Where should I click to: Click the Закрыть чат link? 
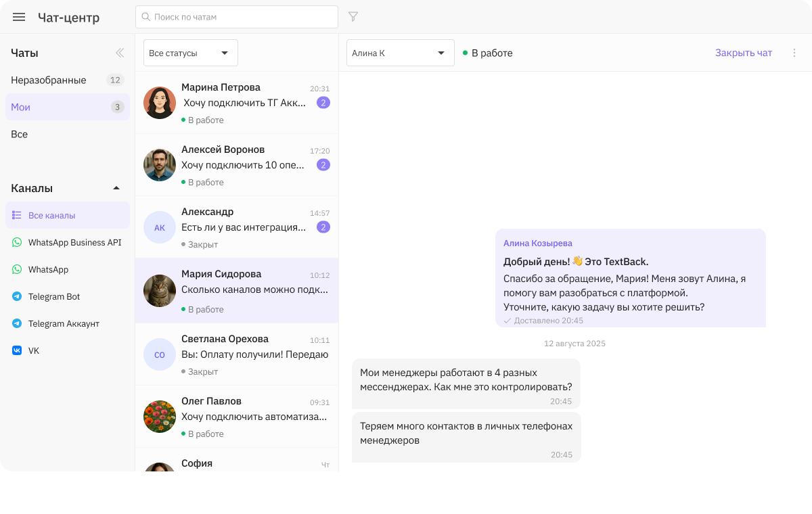click(x=743, y=53)
